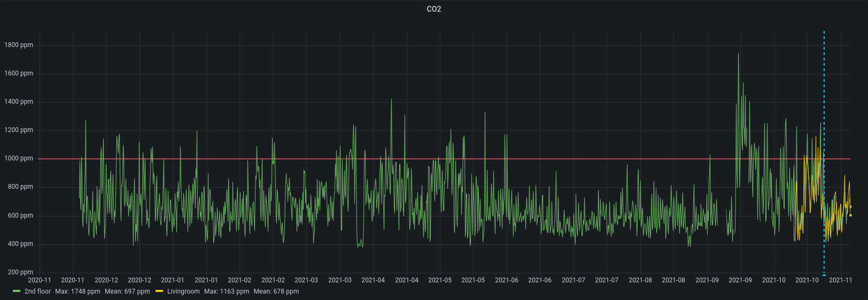Open the CO2 panel title menu
This screenshot has height=300, width=868.
pyautogui.click(x=433, y=9)
